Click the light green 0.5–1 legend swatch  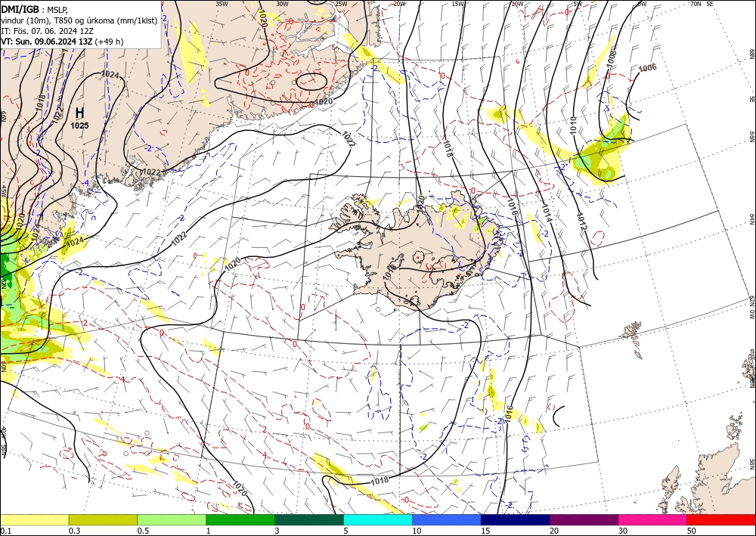pos(172,519)
